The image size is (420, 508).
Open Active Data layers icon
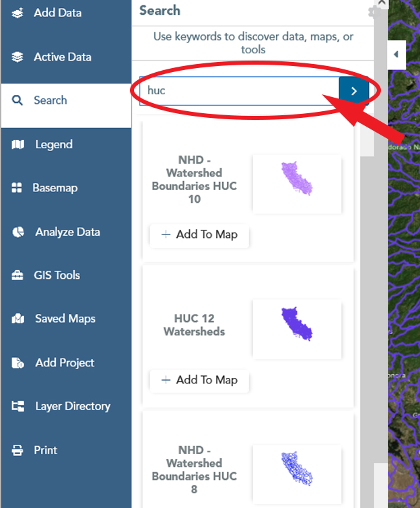pos(17,57)
